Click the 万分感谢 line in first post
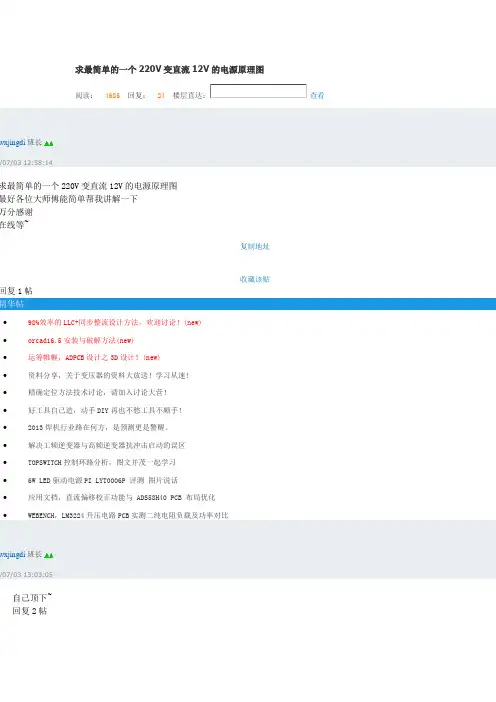The image size is (496, 702). pyautogui.click(x=17, y=212)
